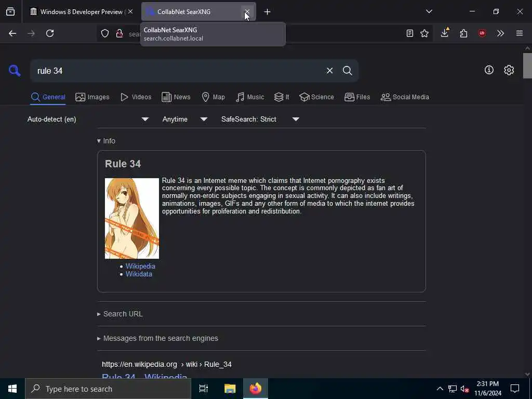
Task: Click the page vertical scrollbar thumb
Action: (x=527, y=66)
